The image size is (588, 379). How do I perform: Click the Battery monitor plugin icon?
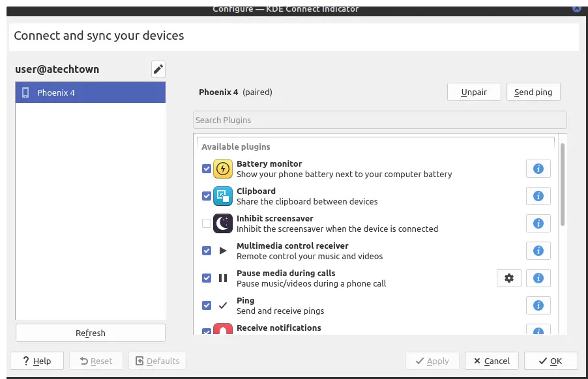click(223, 169)
